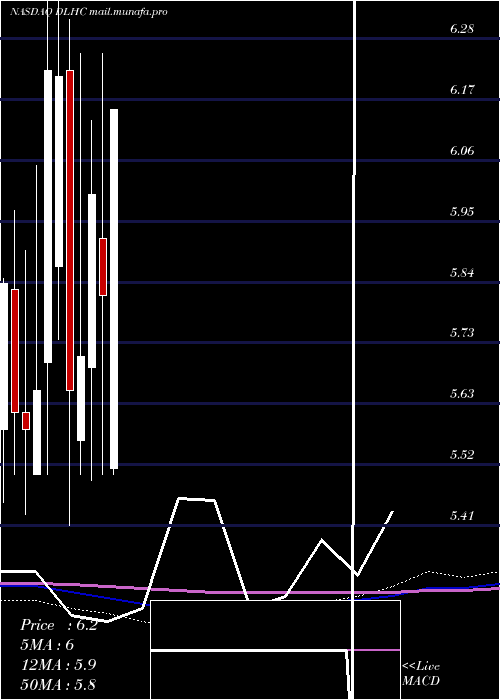Click the 5.63 price axis label
This screenshot has height=700, width=500.
pyautogui.click(x=462, y=394)
